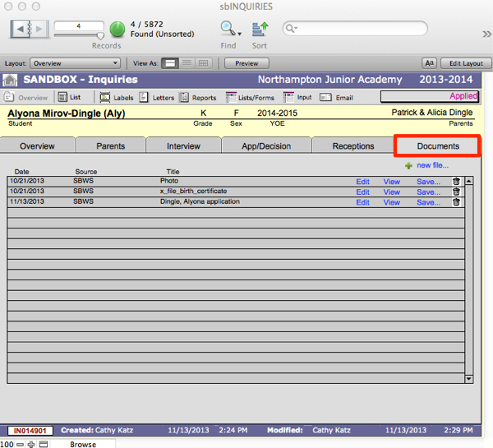Click the 'new file...' link
This screenshot has height=448, width=493.
coord(431,165)
